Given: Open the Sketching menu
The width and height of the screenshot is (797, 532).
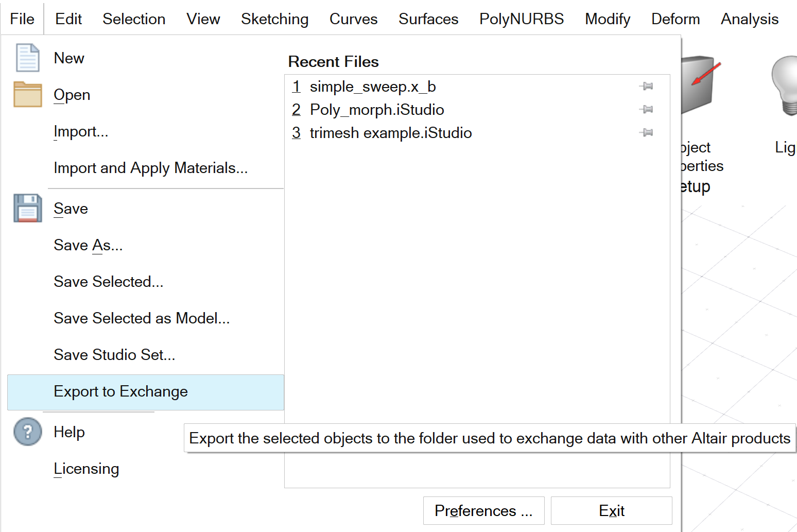Looking at the screenshot, I should pos(274,19).
